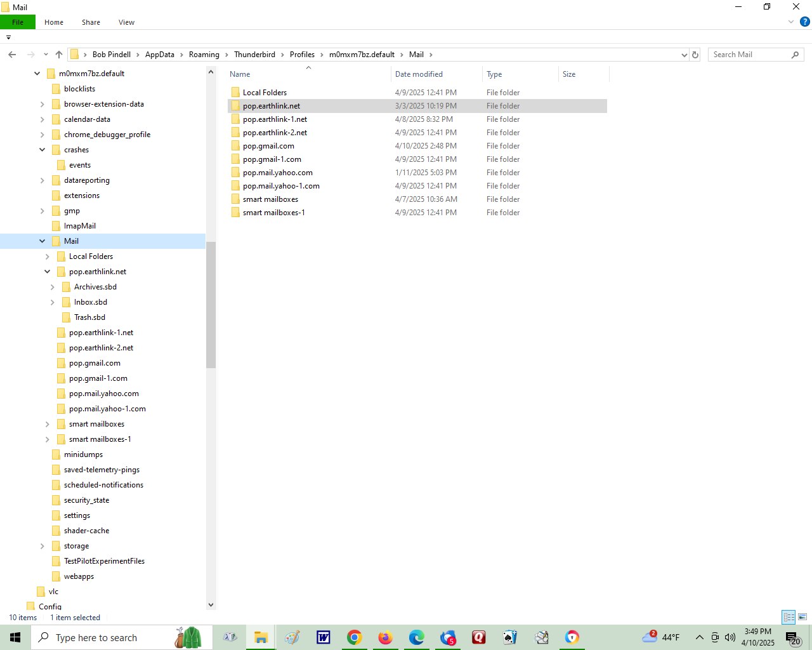Collapse the m0mxm7bz.default tree node

pos(37,74)
